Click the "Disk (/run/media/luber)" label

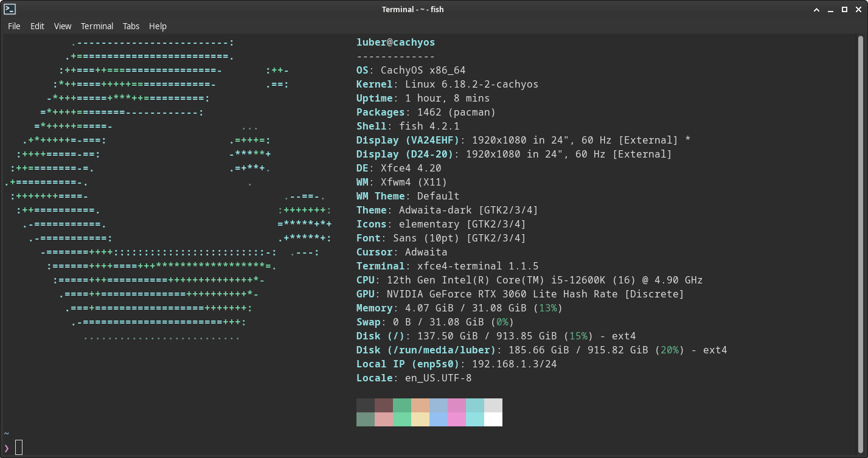tap(426, 350)
